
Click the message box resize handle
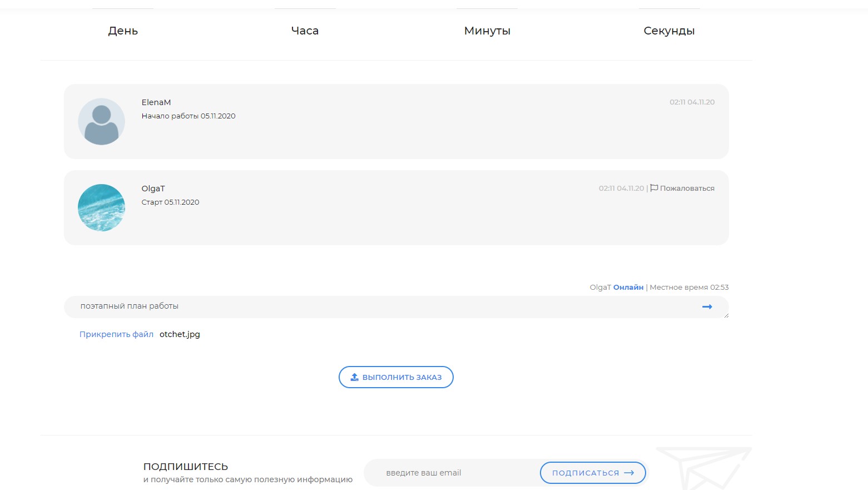[726, 315]
